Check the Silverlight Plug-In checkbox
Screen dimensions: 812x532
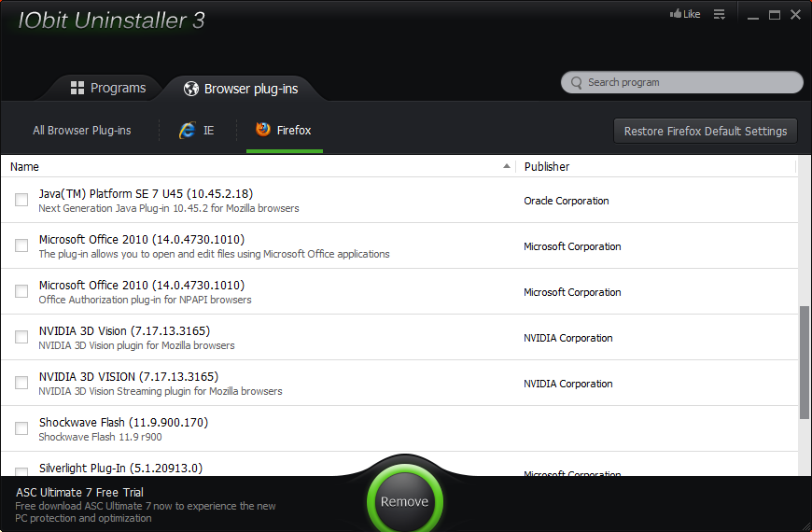click(21, 472)
